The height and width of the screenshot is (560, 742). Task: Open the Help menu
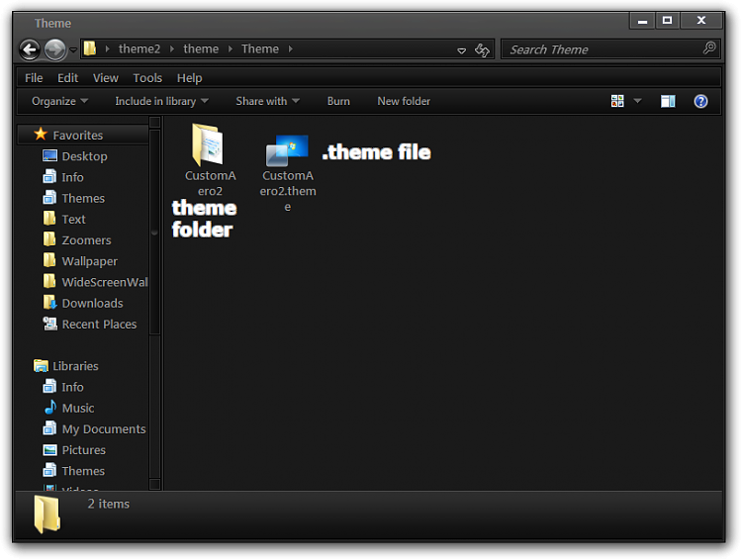(189, 77)
